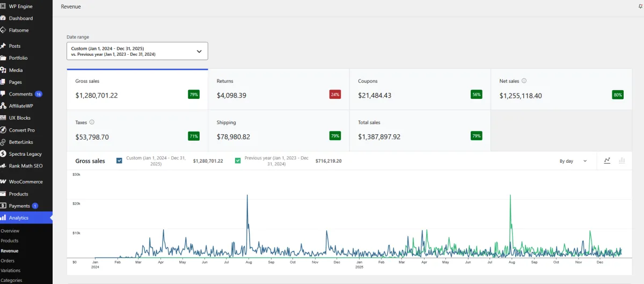
Task: Select the Shipping summary card
Action: [x=279, y=131]
